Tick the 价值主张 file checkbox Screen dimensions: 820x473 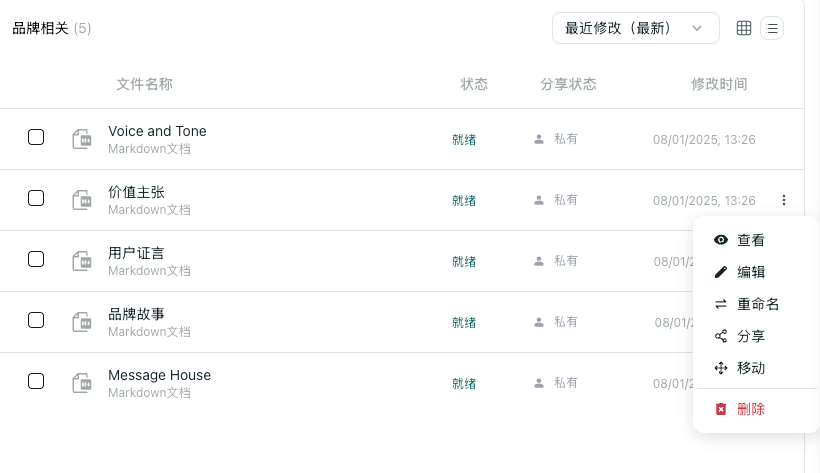[36, 198]
